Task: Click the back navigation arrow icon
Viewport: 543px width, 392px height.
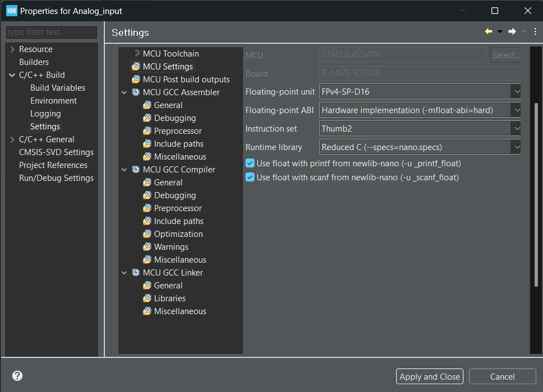Action: [x=489, y=32]
